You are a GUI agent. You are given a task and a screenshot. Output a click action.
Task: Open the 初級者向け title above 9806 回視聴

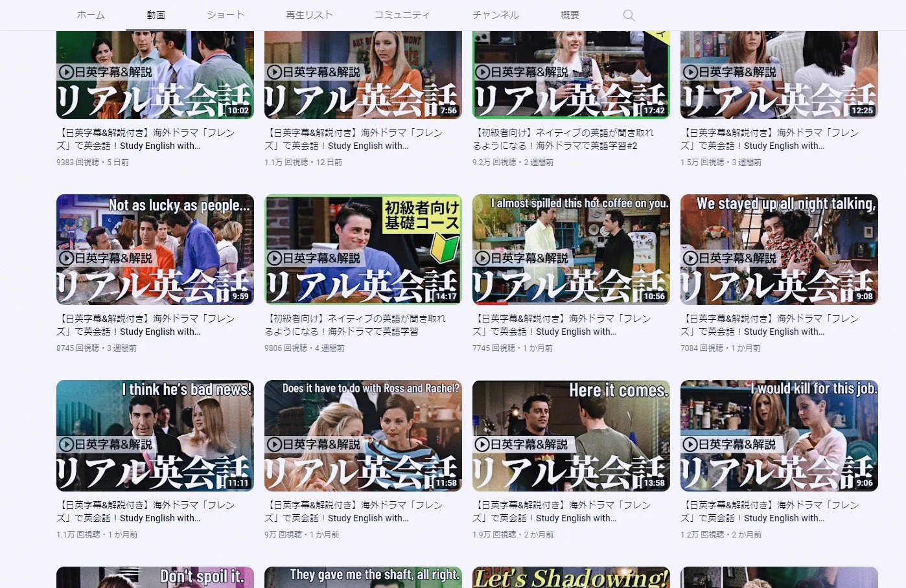pyautogui.click(x=356, y=325)
